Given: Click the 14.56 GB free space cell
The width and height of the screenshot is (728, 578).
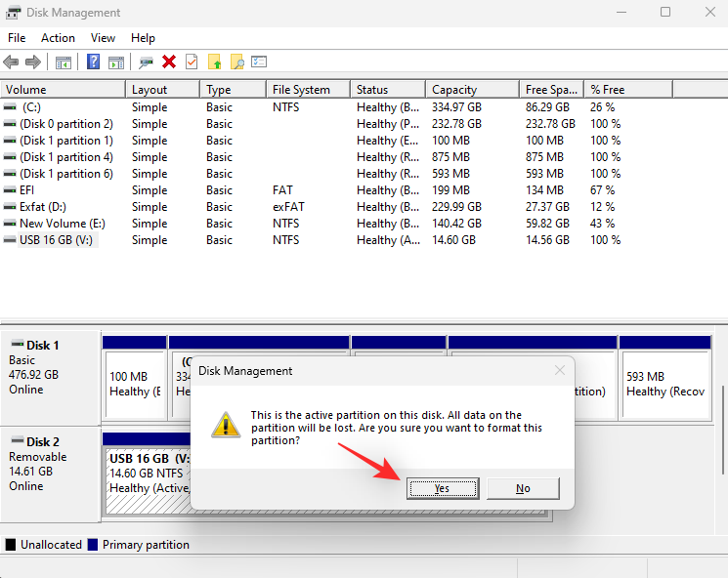Looking at the screenshot, I should click(547, 240).
